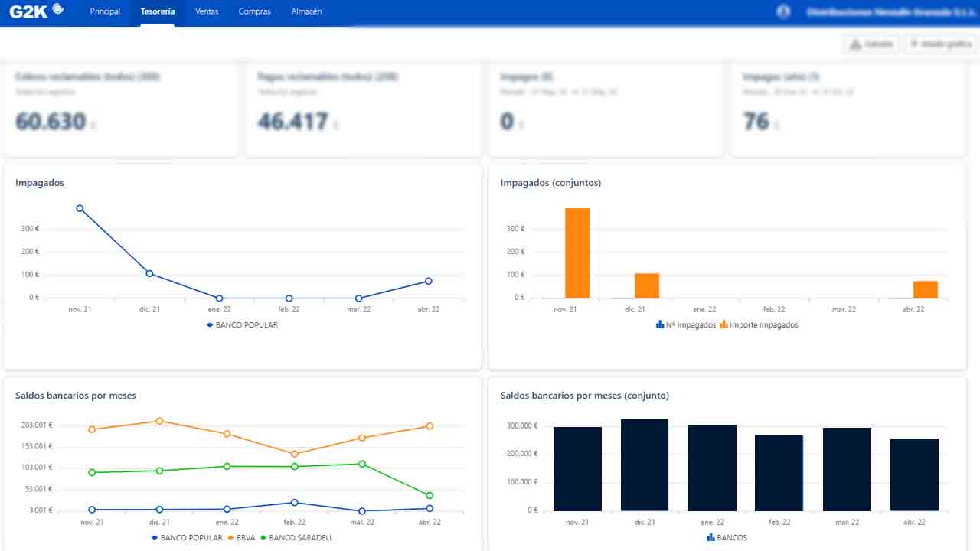Switch to the Ventas tab
Screen dimensions: 980x551
207,11
